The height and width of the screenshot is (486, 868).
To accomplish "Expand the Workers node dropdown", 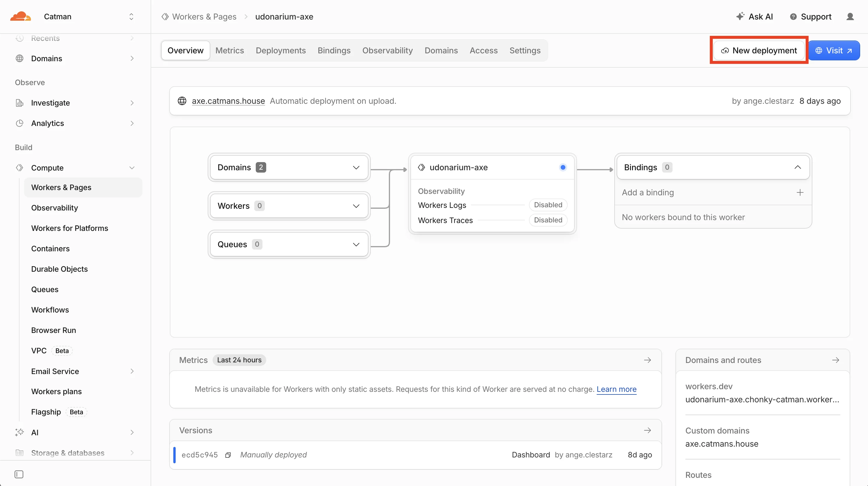I will [x=356, y=206].
